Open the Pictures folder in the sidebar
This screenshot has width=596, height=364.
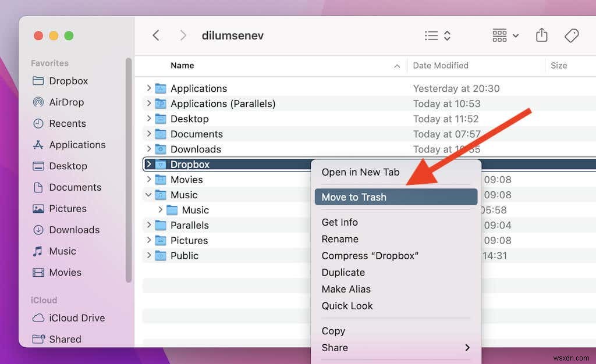click(68, 208)
